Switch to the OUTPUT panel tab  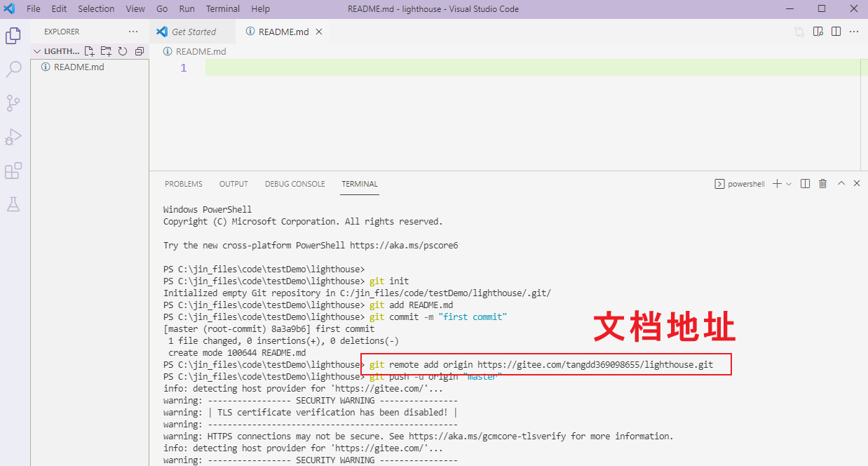233,184
